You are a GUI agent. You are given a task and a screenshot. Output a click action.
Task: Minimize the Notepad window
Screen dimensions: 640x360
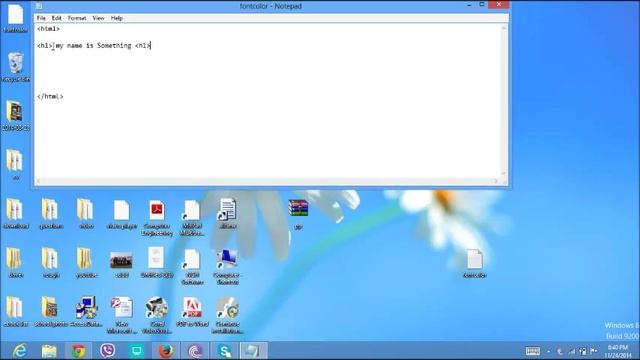469,5
